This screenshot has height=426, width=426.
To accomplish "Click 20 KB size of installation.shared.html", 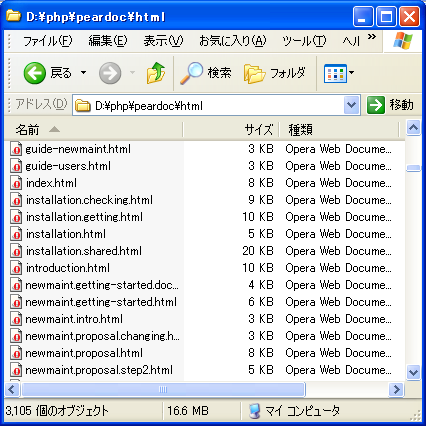I will 258,251.
